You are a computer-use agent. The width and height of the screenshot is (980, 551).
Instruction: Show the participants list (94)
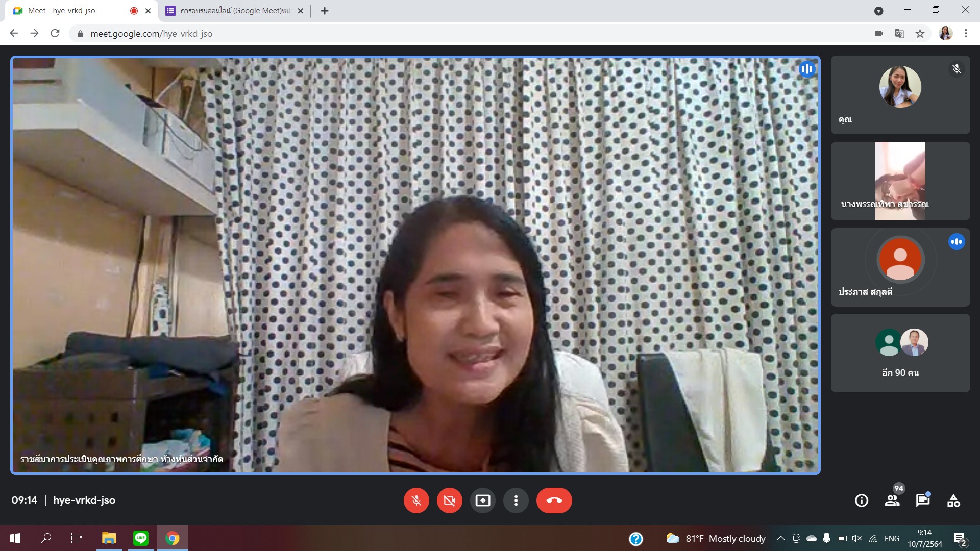click(x=892, y=500)
